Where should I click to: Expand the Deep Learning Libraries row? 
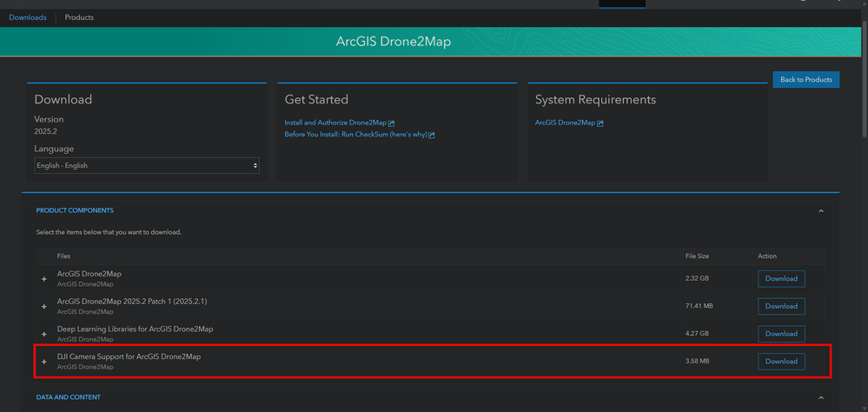point(44,335)
